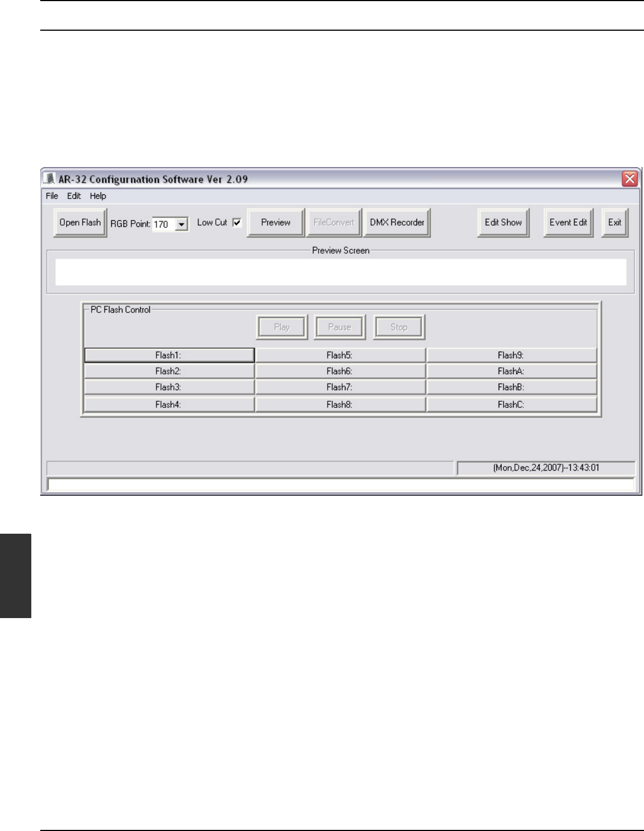This screenshot has height=831, width=644.
Task: Select the Flash9: slot
Action: click(512, 355)
